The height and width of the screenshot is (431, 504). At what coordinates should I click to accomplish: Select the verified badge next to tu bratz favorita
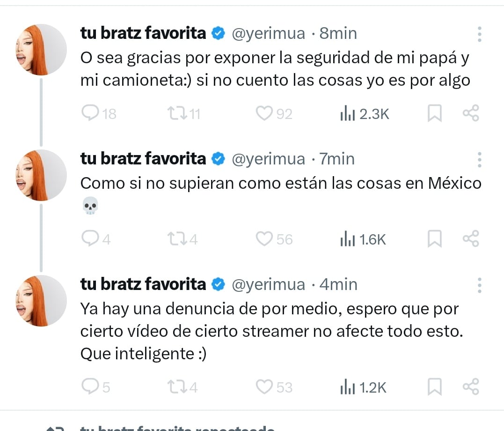point(218,33)
